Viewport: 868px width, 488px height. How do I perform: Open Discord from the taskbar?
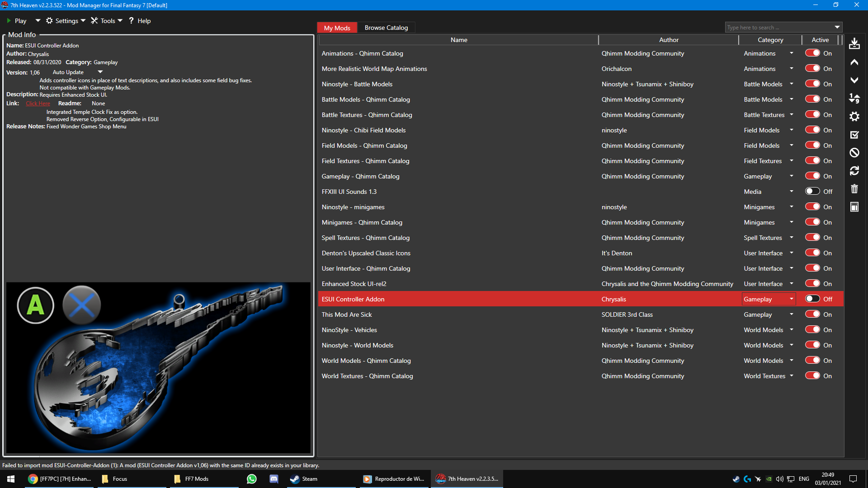point(274,479)
